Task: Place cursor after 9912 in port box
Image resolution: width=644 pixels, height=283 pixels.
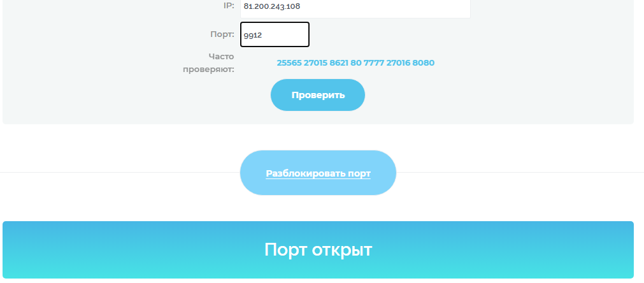Action: pyautogui.click(x=264, y=35)
